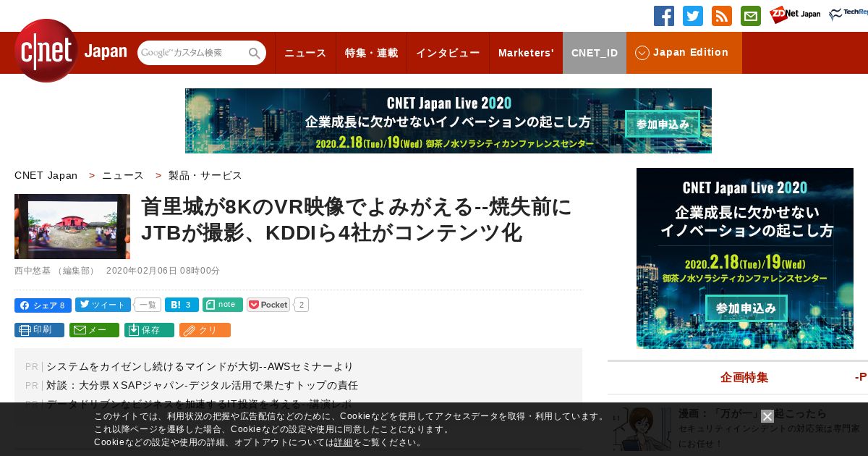Open PR link about 大分県 SAPジャパン
Viewport: 868px width, 456px height.
point(202,385)
